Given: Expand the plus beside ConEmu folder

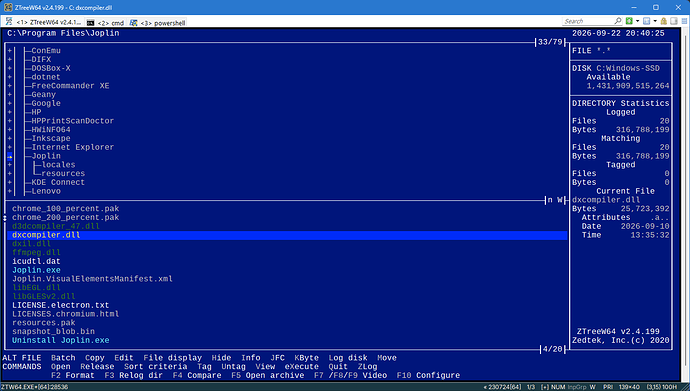Looking at the screenshot, I should point(10,51).
